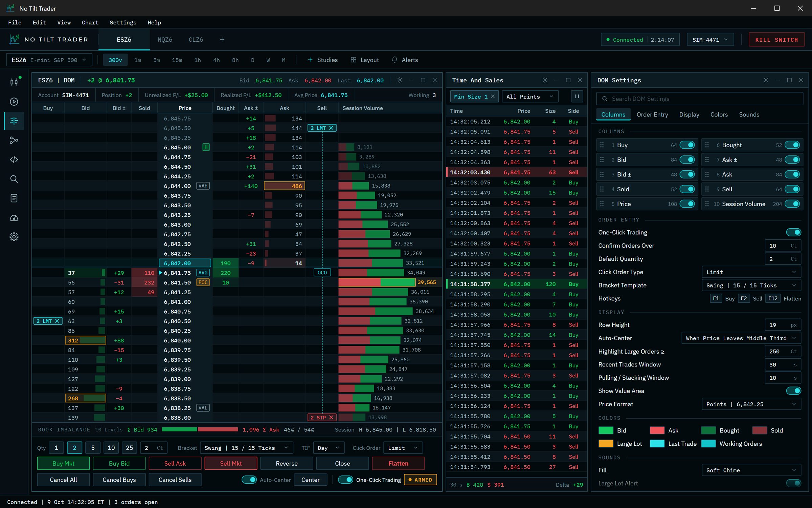
Task: Open the TIF Day dropdown
Action: point(329,448)
